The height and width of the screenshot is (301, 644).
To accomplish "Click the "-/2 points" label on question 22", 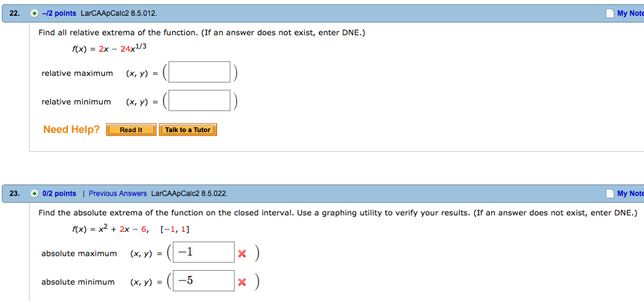I will (x=58, y=13).
